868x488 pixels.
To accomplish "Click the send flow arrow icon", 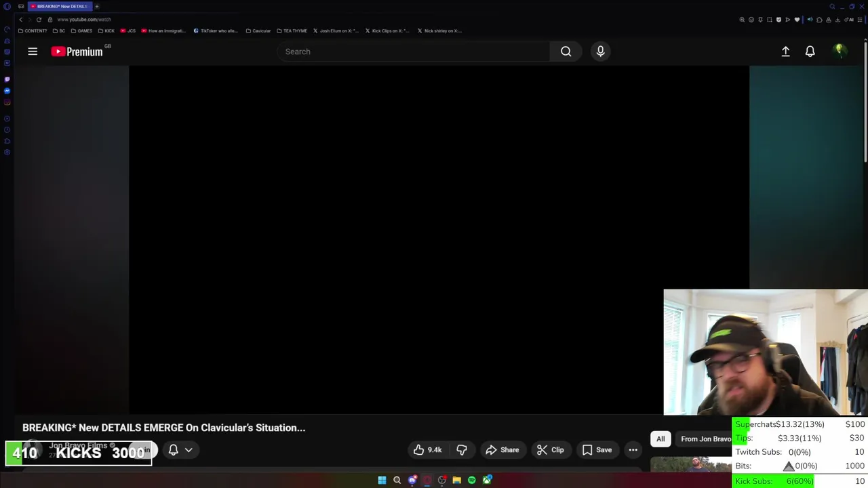I will coord(788,20).
